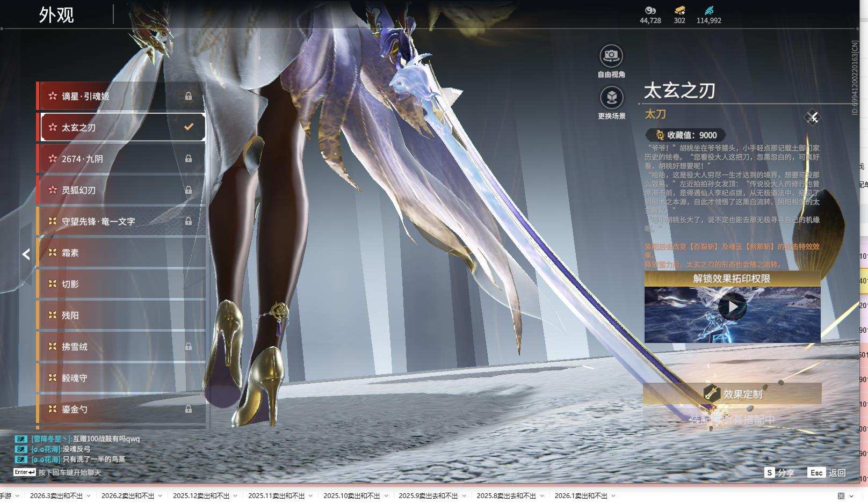868x504 pixels.
Task: Collapse the skin list with left arrow
Action: 26,254
